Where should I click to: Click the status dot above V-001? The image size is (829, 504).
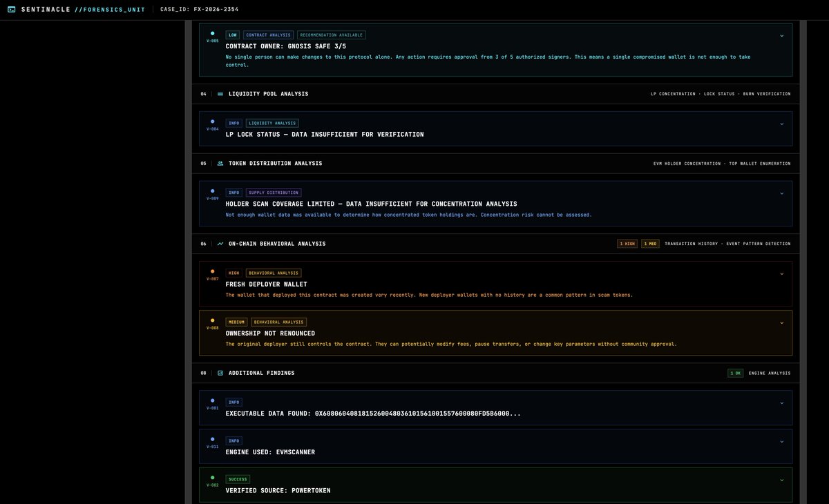[212, 400]
